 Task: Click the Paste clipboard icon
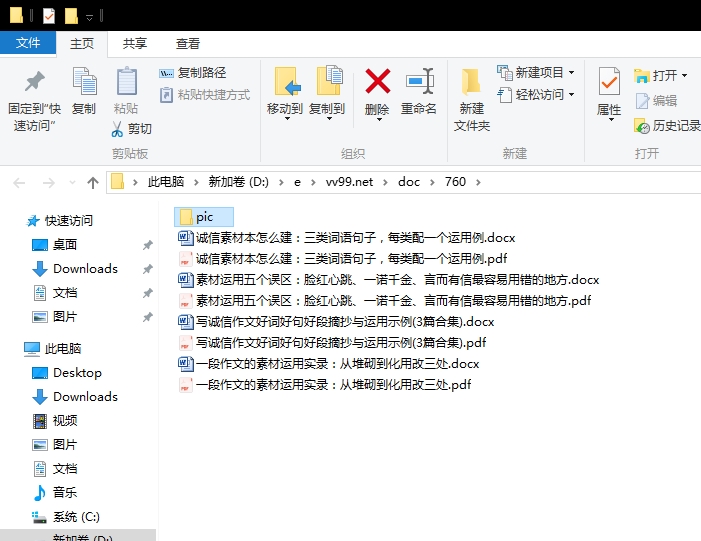[x=127, y=81]
